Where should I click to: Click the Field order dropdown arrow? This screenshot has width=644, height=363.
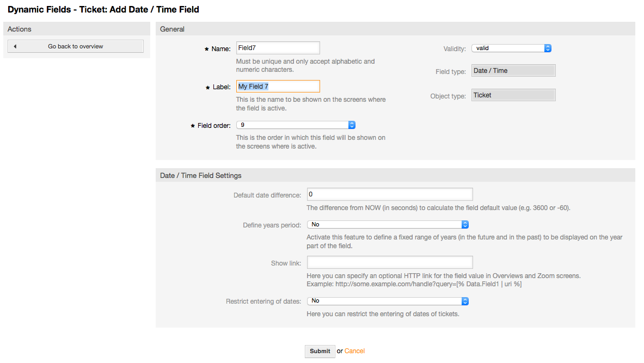click(352, 125)
